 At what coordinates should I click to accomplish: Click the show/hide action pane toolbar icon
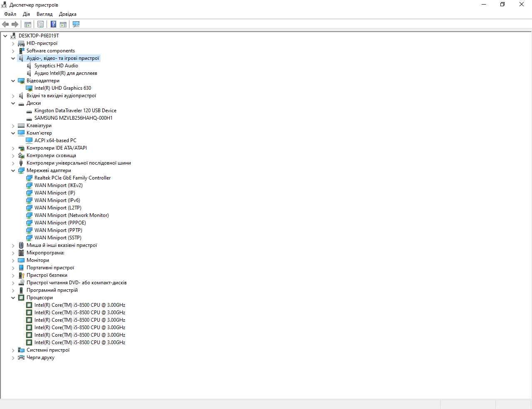(x=63, y=24)
